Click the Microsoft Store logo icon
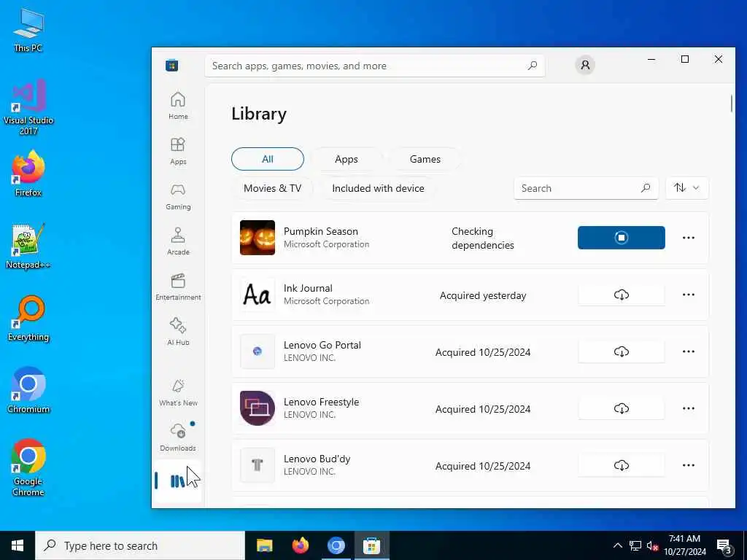747x560 pixels. point(172,65)
